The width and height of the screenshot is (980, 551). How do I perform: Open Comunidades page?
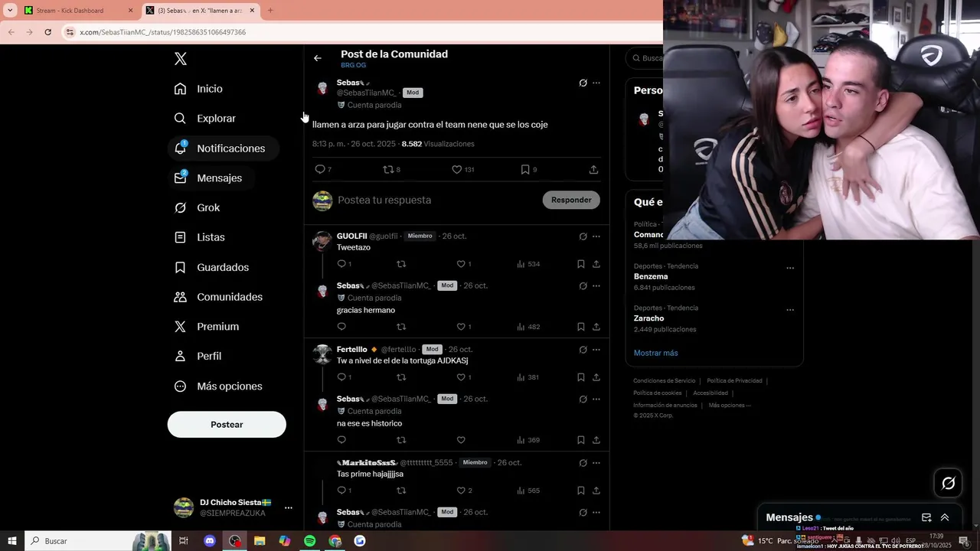[x=218, y=297]
